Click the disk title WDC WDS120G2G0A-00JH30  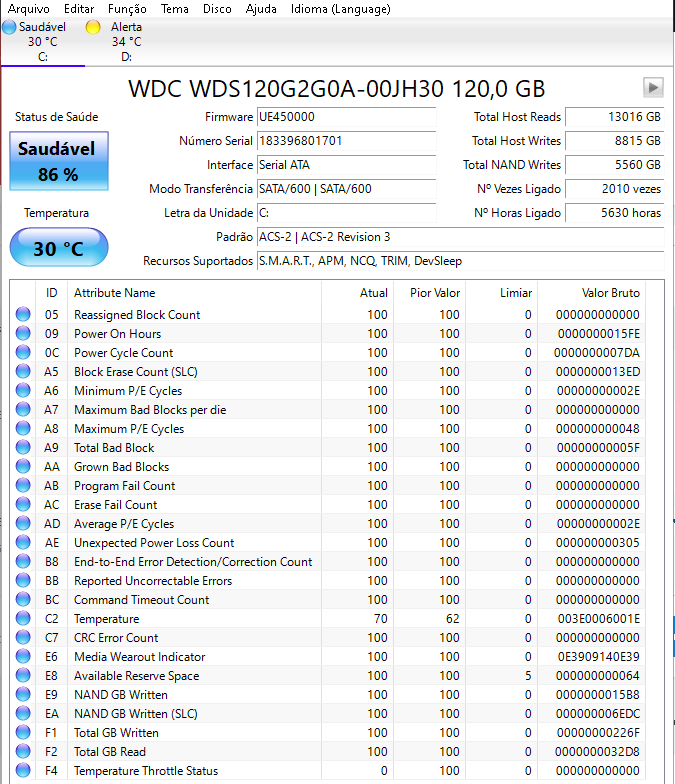336,89
